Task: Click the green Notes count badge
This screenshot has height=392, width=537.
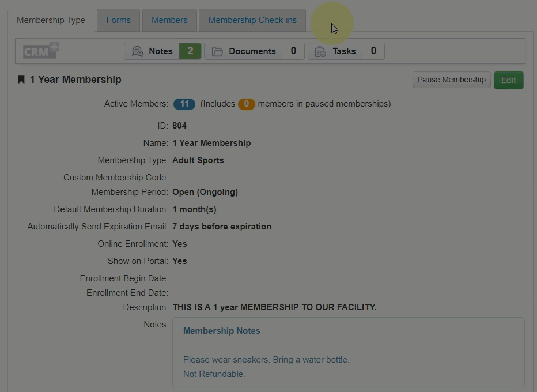Action: [190, 51]
